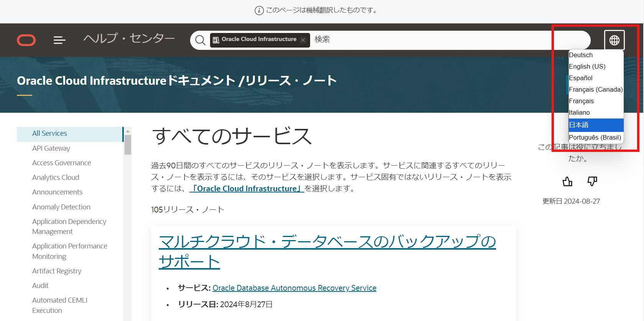644x321 pixels.
Task: Select Audit in sidebar
Action: (40, 286)
